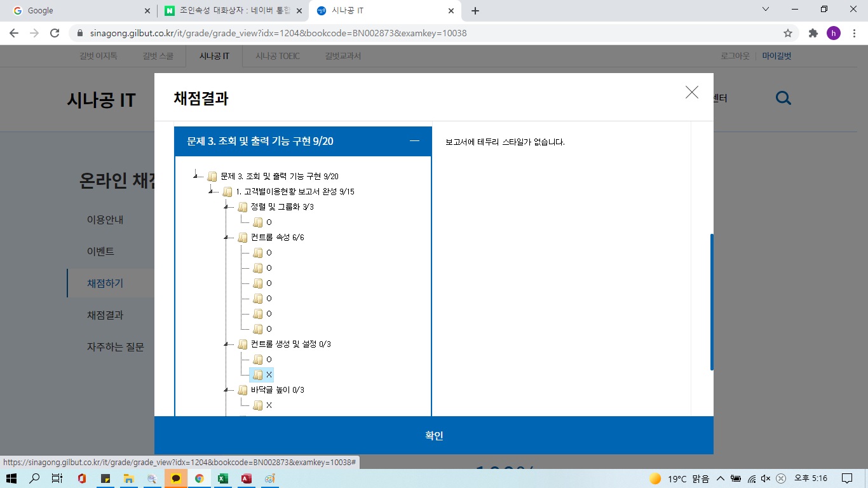The width and height of the screenshot is (868, 488).
Task: Collapse the 정렬 및 그룹화 3/3 tree node
Action: (x=226, y=207)
